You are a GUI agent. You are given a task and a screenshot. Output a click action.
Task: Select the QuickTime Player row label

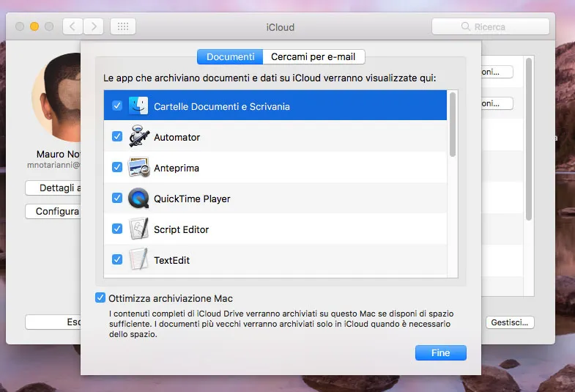[x=192, y=199]
